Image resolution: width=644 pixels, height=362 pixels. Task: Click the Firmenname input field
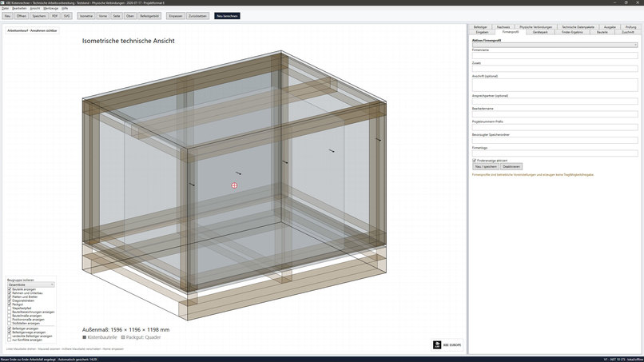click(555, 55)
